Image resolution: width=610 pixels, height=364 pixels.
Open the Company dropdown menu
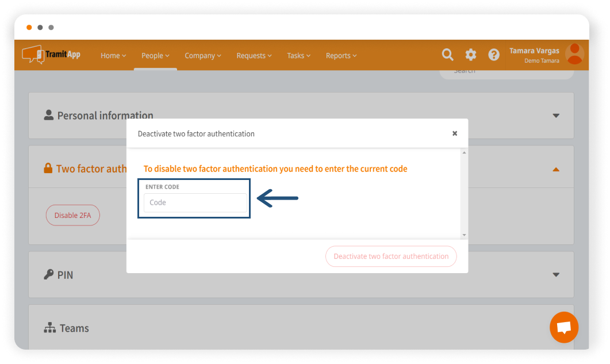click(203, 56)
